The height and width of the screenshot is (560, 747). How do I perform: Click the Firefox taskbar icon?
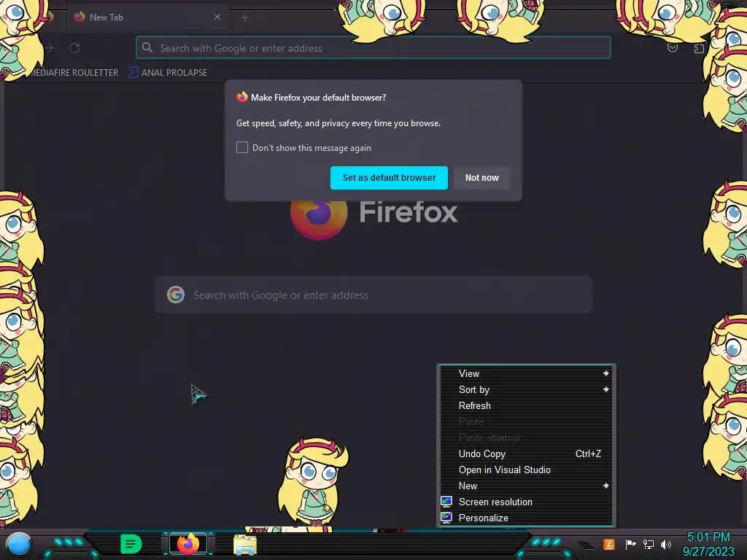pyautogui.click(x=188, y=544)
